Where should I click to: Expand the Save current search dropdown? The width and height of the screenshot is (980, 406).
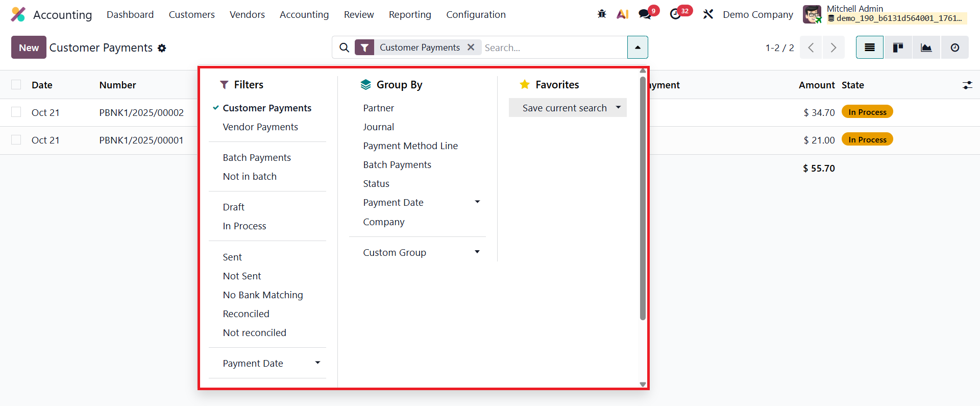tap(618, 108)
